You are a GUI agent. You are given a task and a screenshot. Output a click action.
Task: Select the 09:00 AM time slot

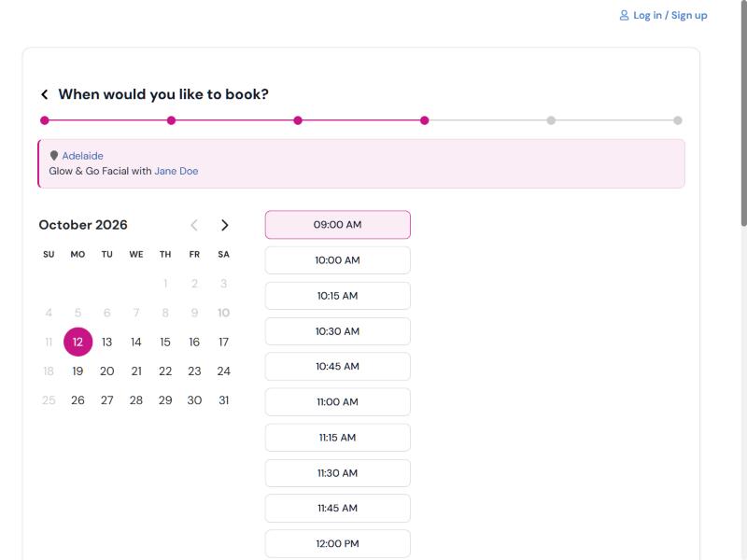point(338,225)
